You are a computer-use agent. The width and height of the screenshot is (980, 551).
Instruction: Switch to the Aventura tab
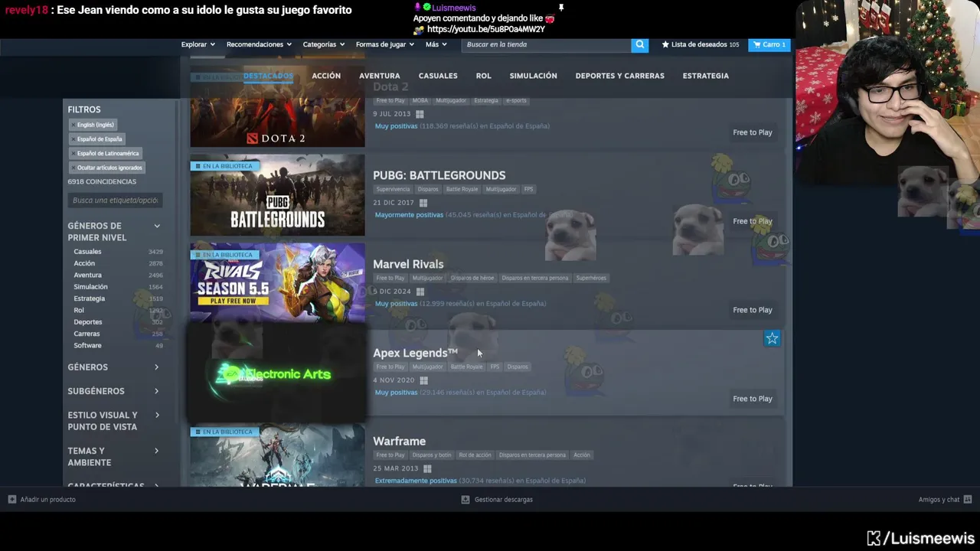click(380, 76)
